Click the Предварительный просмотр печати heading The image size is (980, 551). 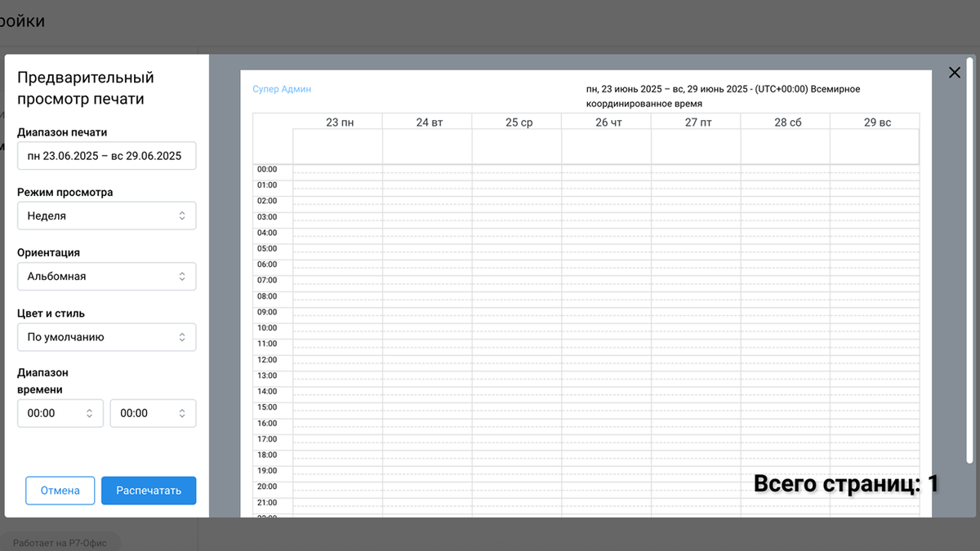point(86,88)
